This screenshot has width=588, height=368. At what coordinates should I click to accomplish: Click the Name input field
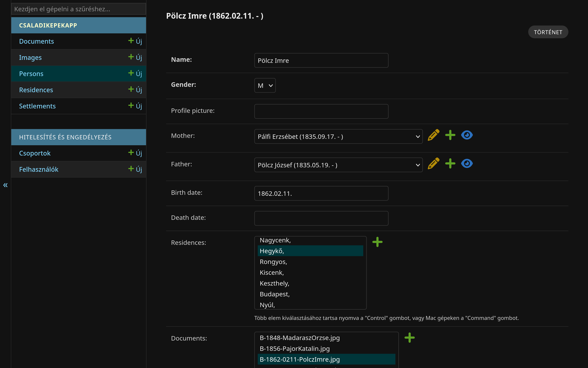[321, 60]
